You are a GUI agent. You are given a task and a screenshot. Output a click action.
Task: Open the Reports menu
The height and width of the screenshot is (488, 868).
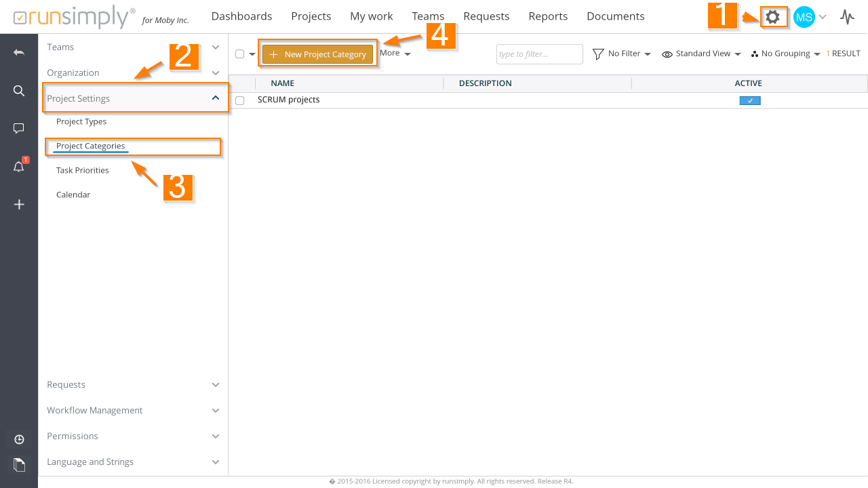[x=547, y=16]
